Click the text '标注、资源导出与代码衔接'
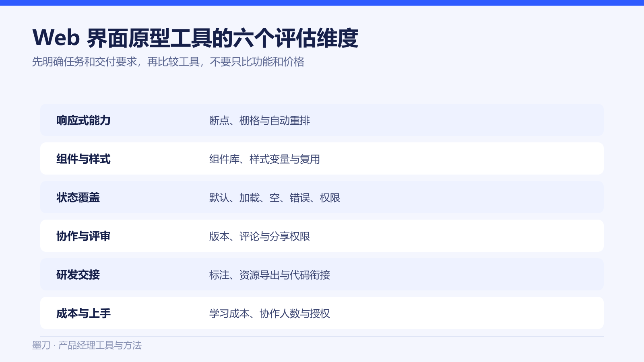The image size is (644, 362). 270,275
